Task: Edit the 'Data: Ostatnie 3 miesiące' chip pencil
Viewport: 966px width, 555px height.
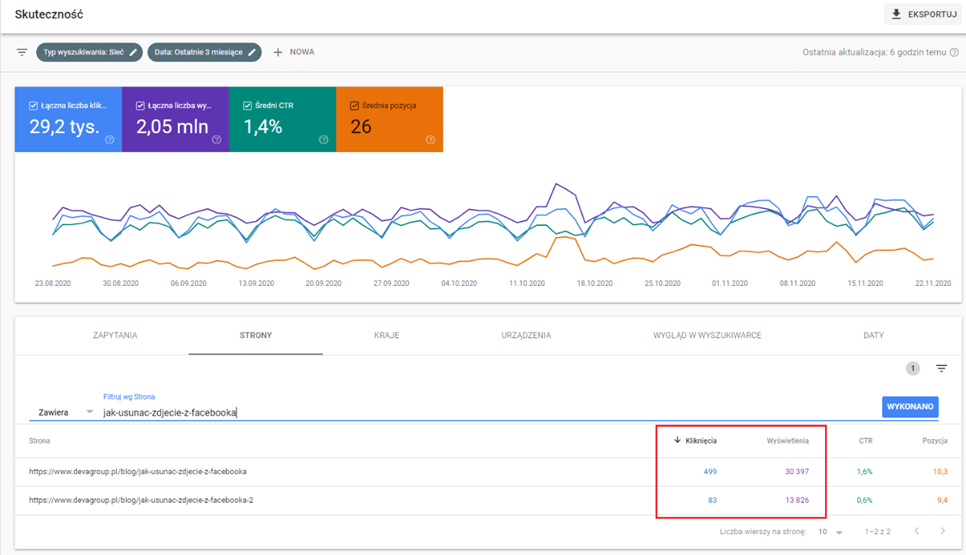Action: 252,52
